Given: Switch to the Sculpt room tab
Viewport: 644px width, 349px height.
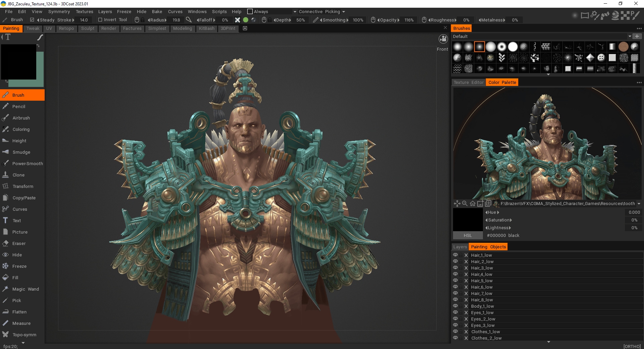Looking at the screenshot, I should click(88, 29).
